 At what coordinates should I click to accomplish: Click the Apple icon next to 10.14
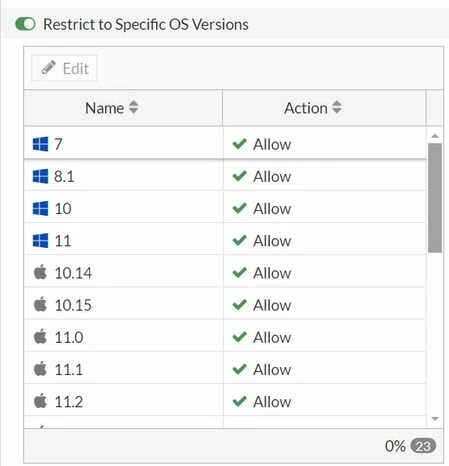[x=40, y=272]
